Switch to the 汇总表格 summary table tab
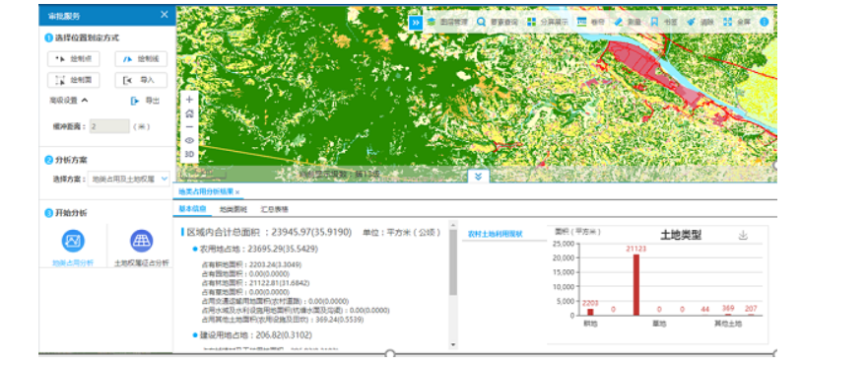868x366 pixels. coord(275,209)
